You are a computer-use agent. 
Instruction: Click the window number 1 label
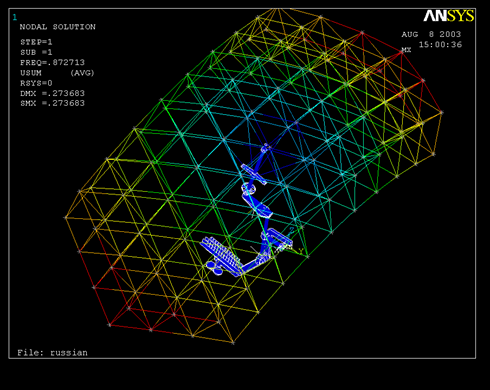tap(15, 17)
